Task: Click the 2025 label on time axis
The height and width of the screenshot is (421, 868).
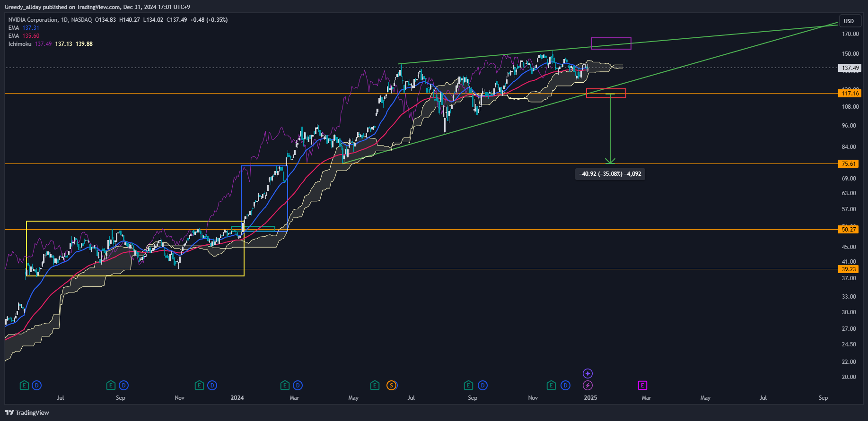Action: coord(590,398)
